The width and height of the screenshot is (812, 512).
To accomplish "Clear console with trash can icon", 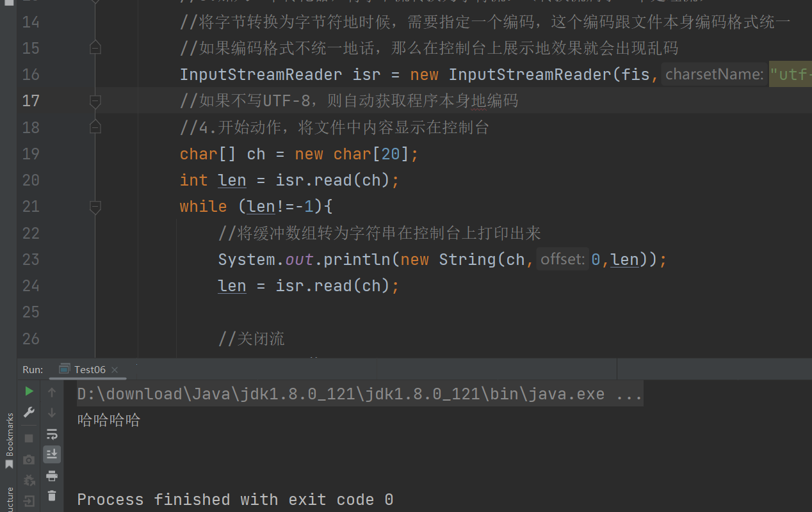I will [52, 496].
